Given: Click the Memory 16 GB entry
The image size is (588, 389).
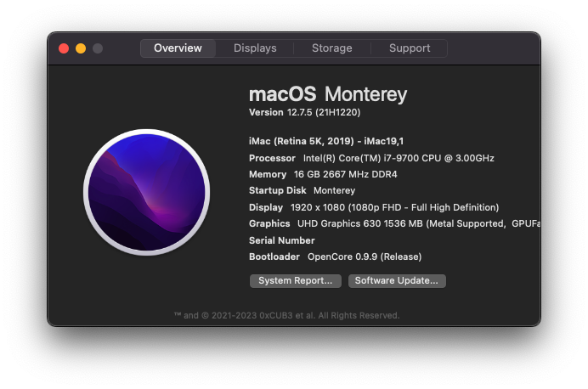Looking at the screenshot, I should tap(323, 174).
